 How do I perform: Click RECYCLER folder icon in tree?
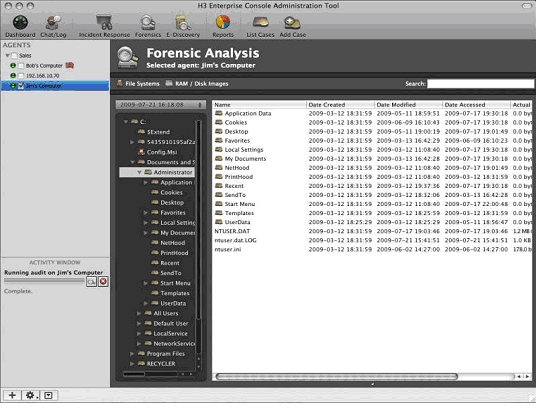click(142, 363)
